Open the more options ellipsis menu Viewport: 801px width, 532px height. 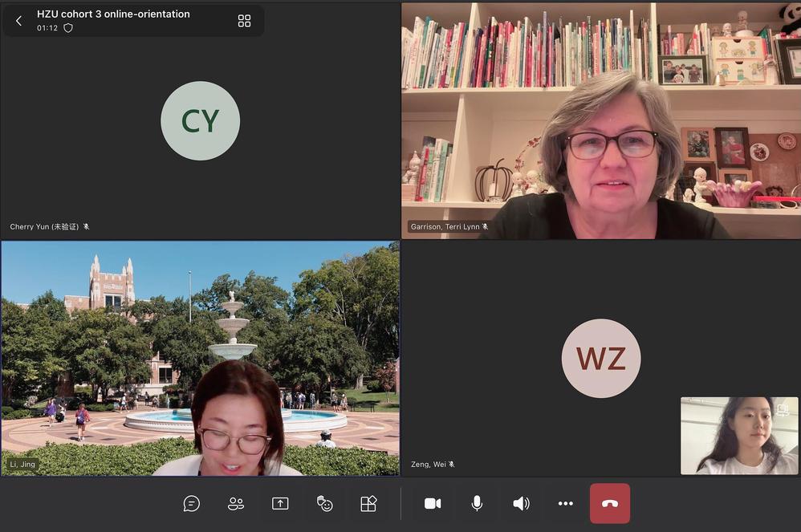coord(566,503)
